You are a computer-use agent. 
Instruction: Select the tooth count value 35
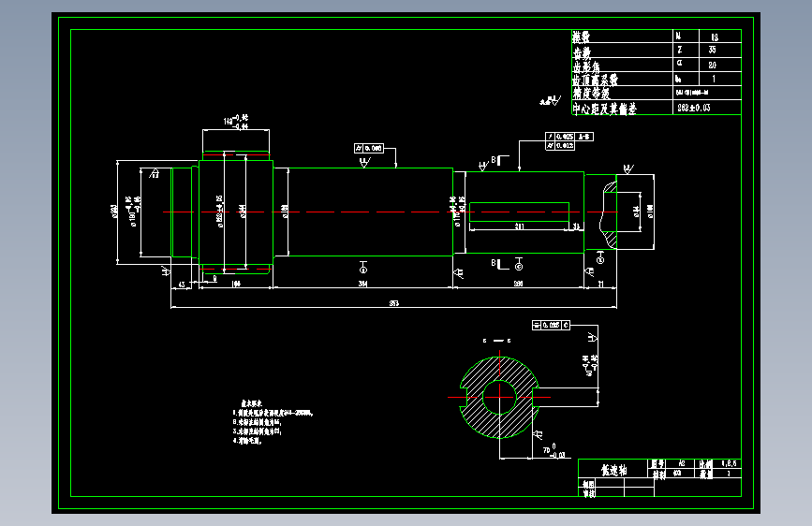(x=713, y=50)
